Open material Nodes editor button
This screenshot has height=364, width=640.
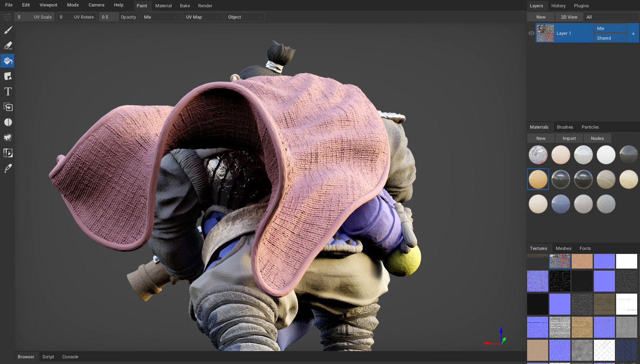pyautogui.click(x=597, y=138)
